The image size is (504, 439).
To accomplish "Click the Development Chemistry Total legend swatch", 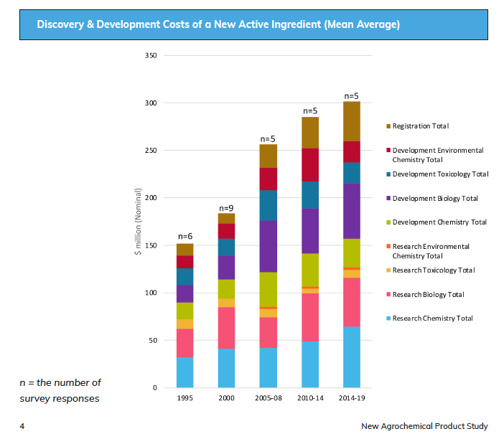I will 388,222.
